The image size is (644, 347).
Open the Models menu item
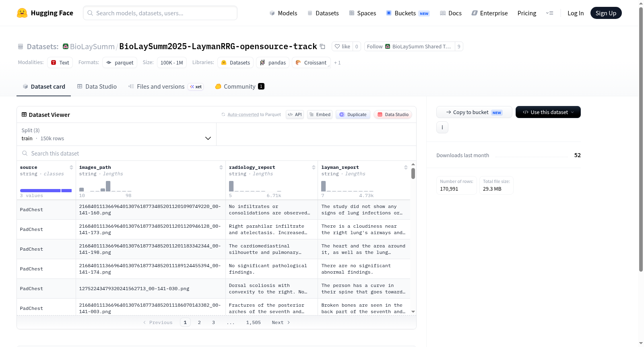pos(283,13)
